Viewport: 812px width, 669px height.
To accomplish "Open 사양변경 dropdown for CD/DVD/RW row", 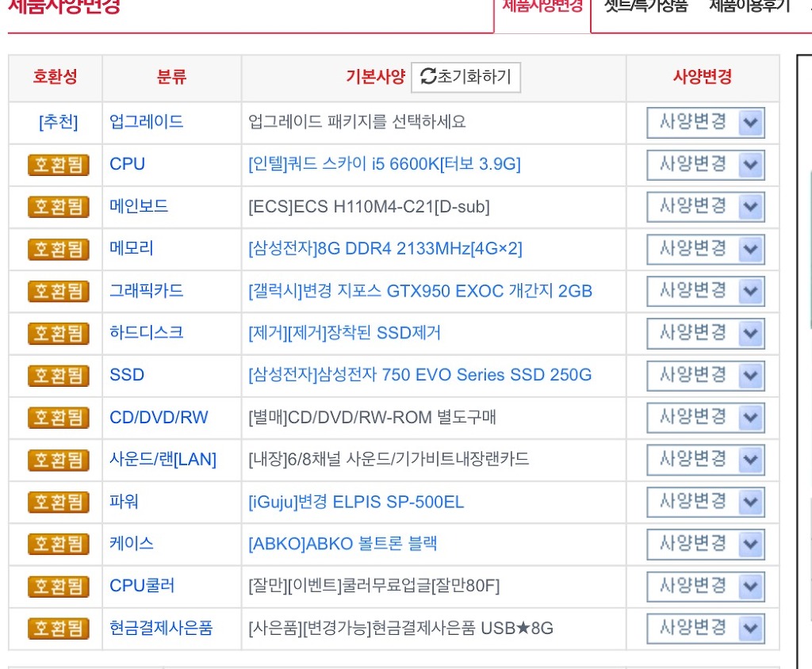I will pos(705,418).
